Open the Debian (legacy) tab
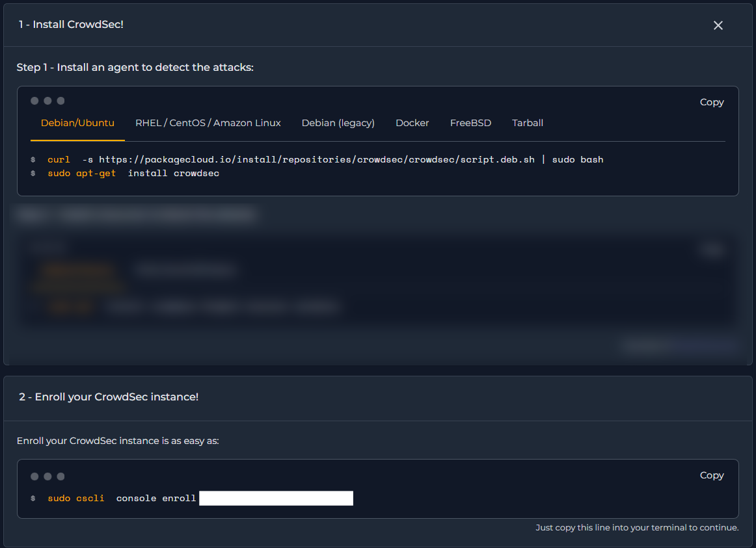 pos(338,123)
